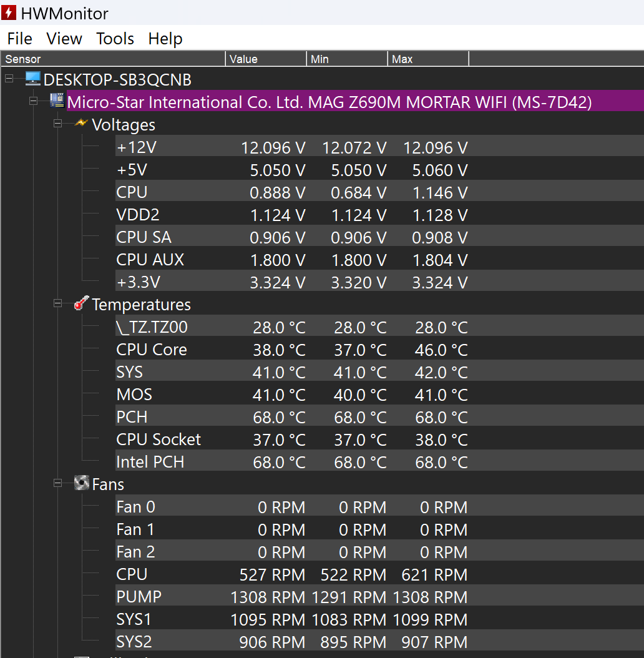Click the HWMonitor app icon in title bar
644x658 pixels.
coord(8,12)
